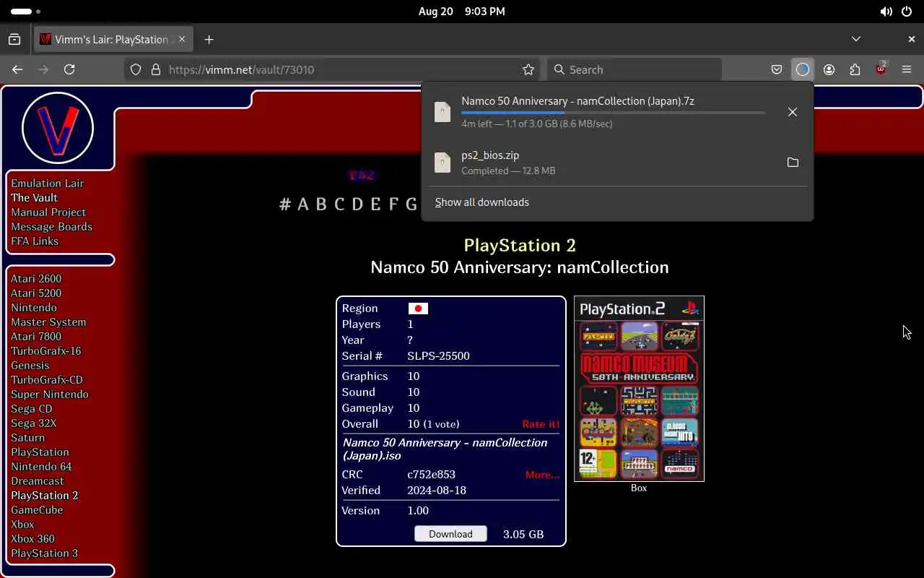Image resolution: width=924 pixels, height=578 pixels.
Task: Open Emulation Lair in the sidebar
Action: click(48, 184)
